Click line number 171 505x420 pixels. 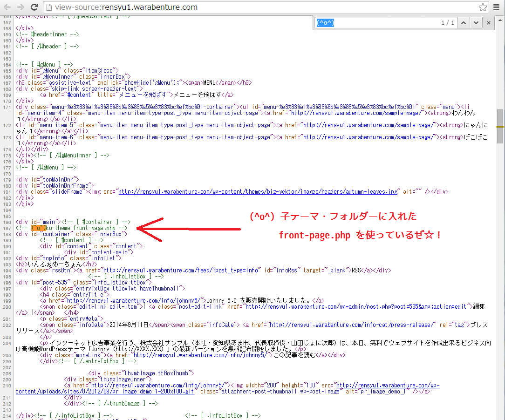[7, 107]
